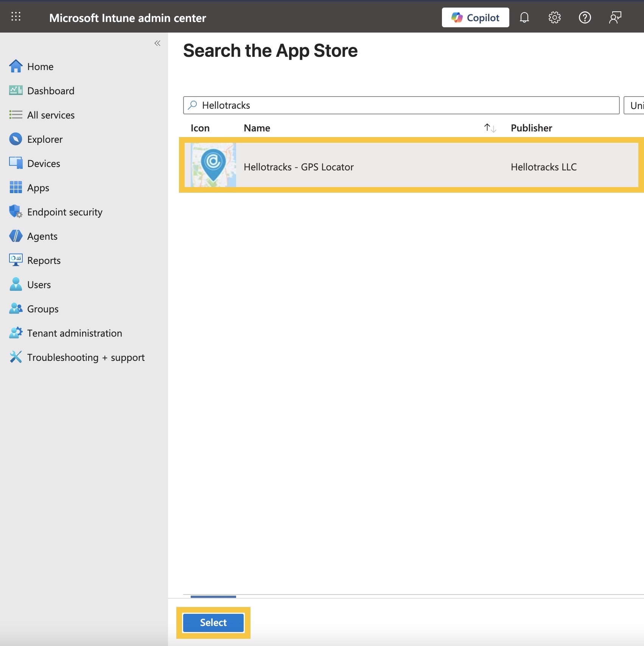
Task: Go to Home in sidebar
Action: pyautogui.click(x=40, y=67)
